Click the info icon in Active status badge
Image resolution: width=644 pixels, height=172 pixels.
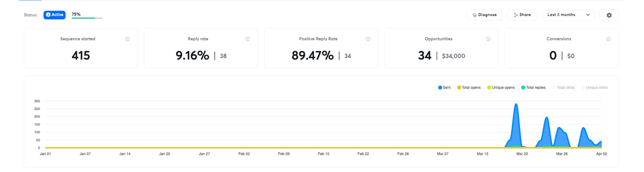tap(48, 15)
